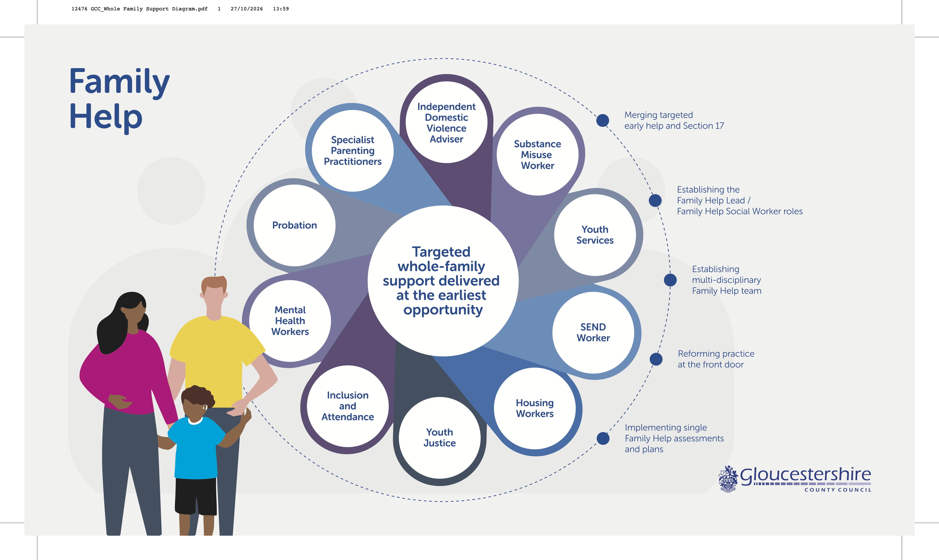Click the PDF filename in the header slug

pyautogui.click(x=139, y=9)
